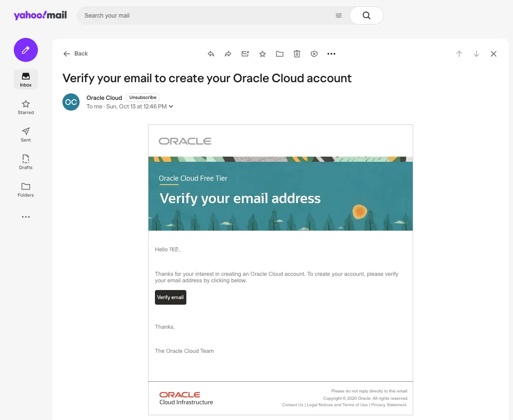This screenshot has height=420, width=513.
Task: Click the Unsubscribe button next to Oracle Cloud
Action: pyautogui.click(x=142, y=98)
